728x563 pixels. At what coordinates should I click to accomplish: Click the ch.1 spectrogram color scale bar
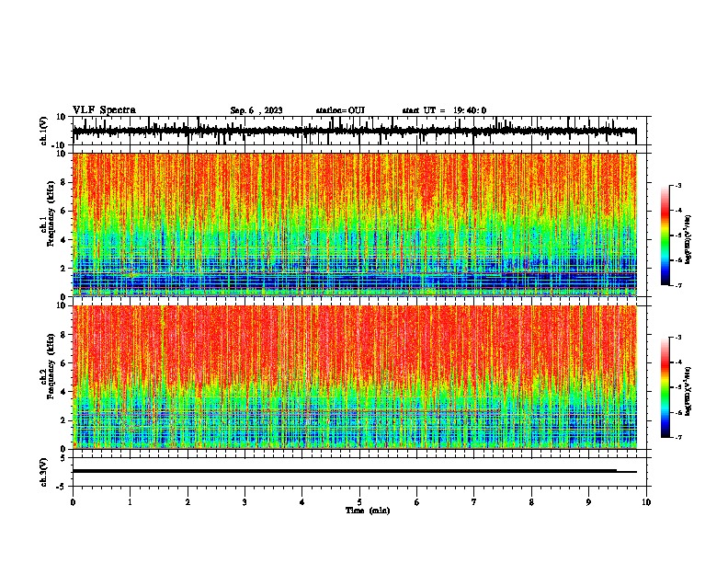click(x=665, y=236)
